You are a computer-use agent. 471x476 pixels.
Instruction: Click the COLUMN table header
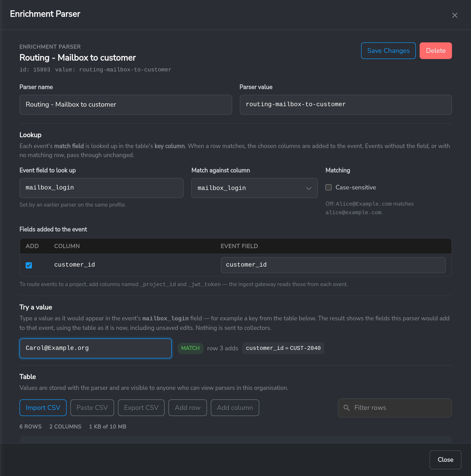(x=67, y=246)
